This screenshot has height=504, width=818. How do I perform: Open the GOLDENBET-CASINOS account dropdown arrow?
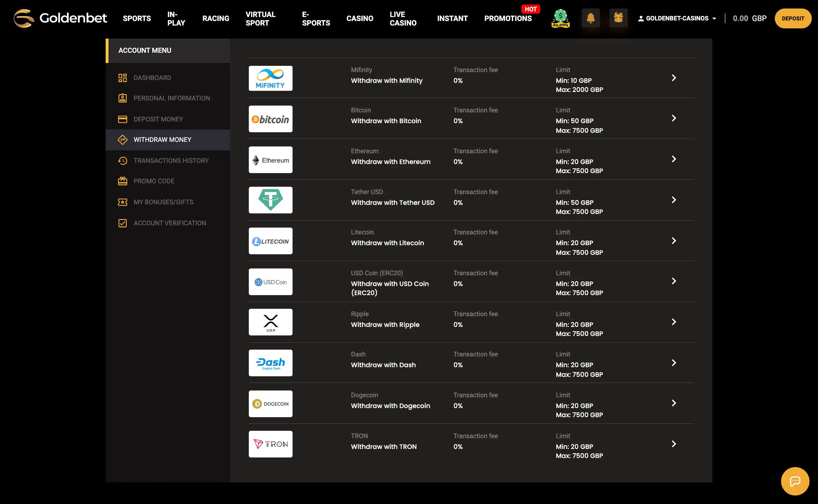(714, 19)
